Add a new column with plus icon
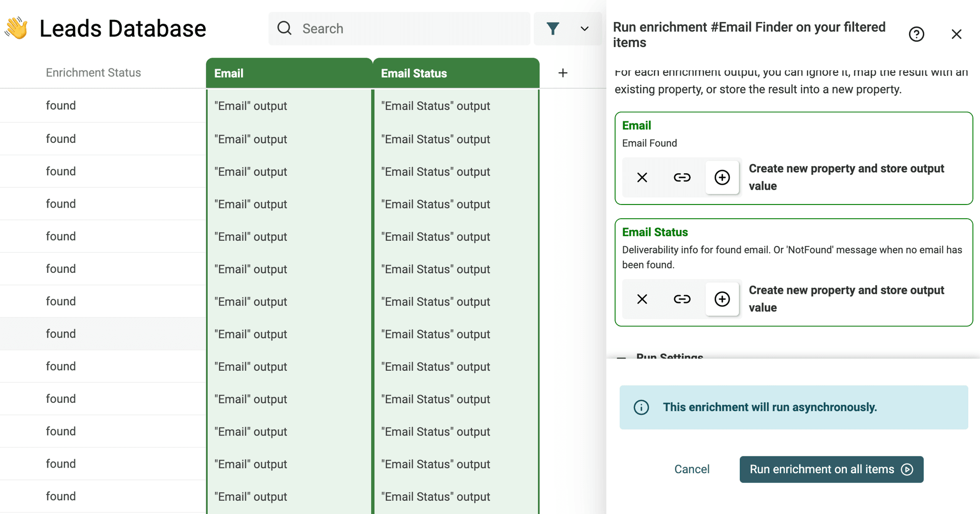 [562, 73]
